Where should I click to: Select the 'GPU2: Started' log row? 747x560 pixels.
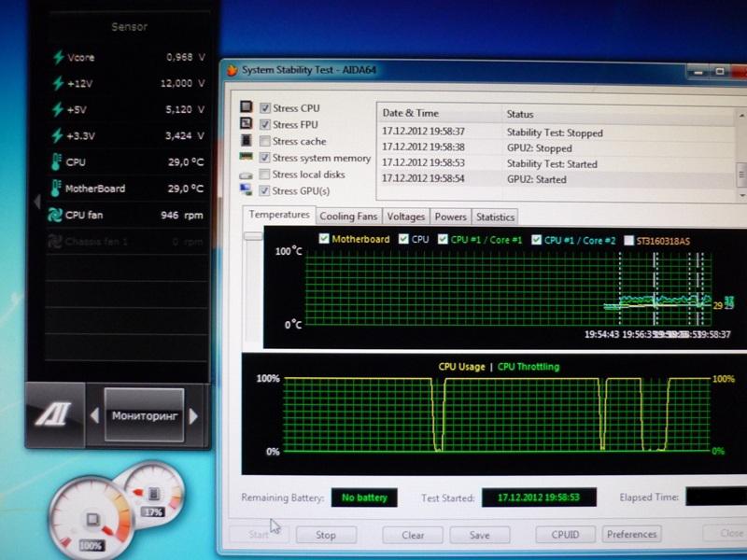[557, 179]
